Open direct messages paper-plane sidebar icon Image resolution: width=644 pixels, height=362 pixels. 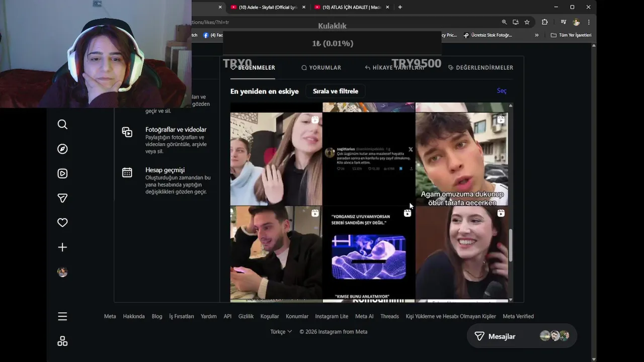coord(62,198)
